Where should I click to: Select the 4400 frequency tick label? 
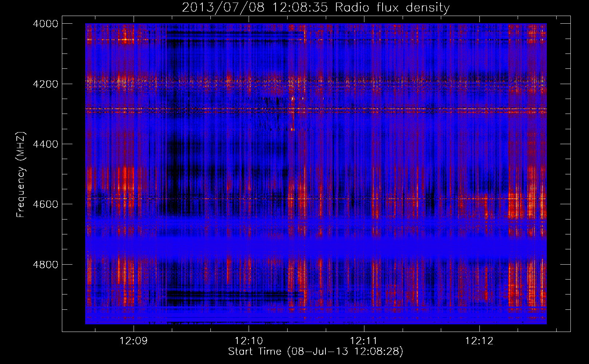click(x=46, y=144)
